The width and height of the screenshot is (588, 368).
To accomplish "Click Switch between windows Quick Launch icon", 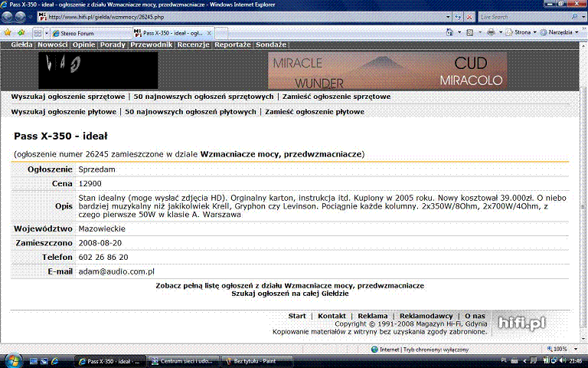I will coord(44,361).
